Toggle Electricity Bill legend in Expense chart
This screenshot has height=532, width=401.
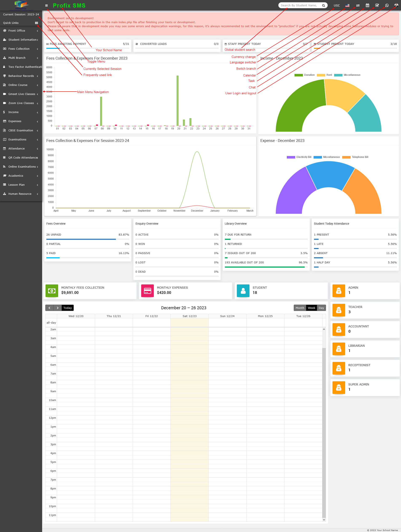click(299, 157)
